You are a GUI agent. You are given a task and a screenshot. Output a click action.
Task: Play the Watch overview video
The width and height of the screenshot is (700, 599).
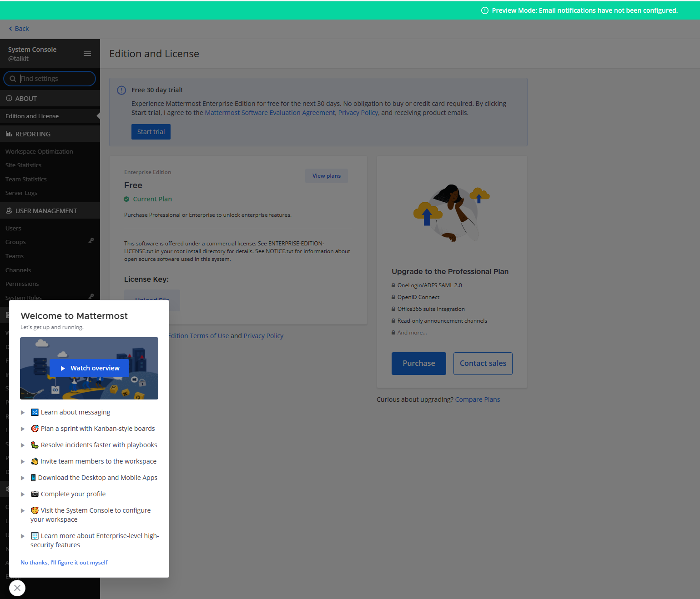click(89, 368)
